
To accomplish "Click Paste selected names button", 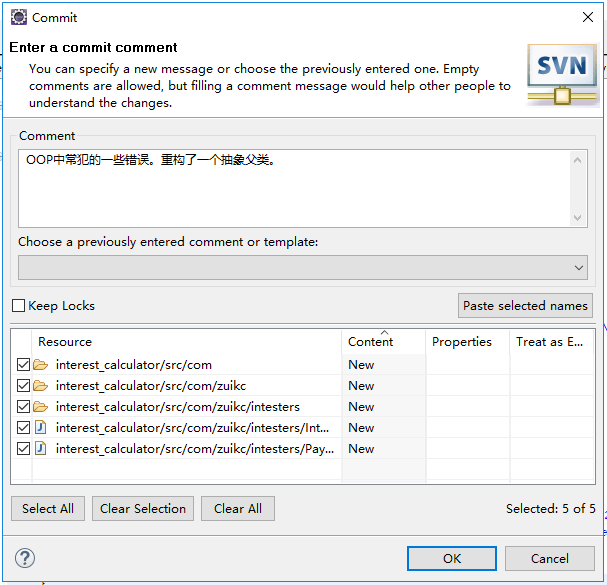I will pyautogui.click(x=525, y=306).
